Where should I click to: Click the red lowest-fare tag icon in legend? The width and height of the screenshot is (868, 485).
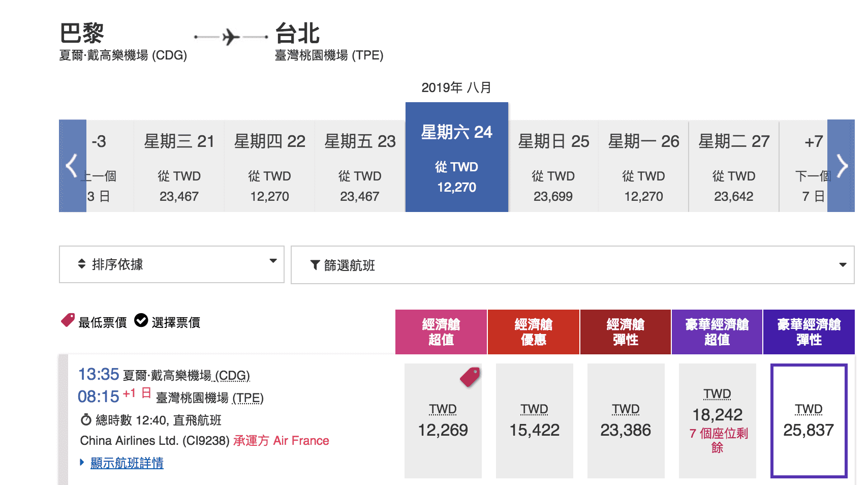point(68,320)
